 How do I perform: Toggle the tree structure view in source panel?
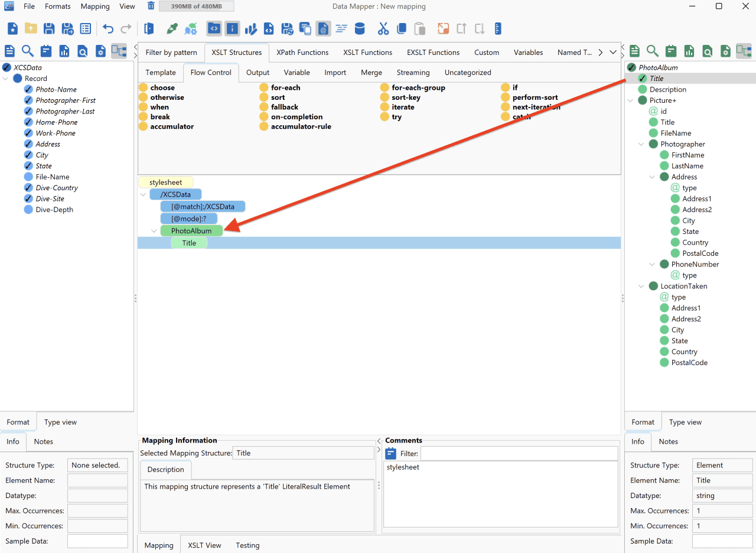tap(119, 51)
